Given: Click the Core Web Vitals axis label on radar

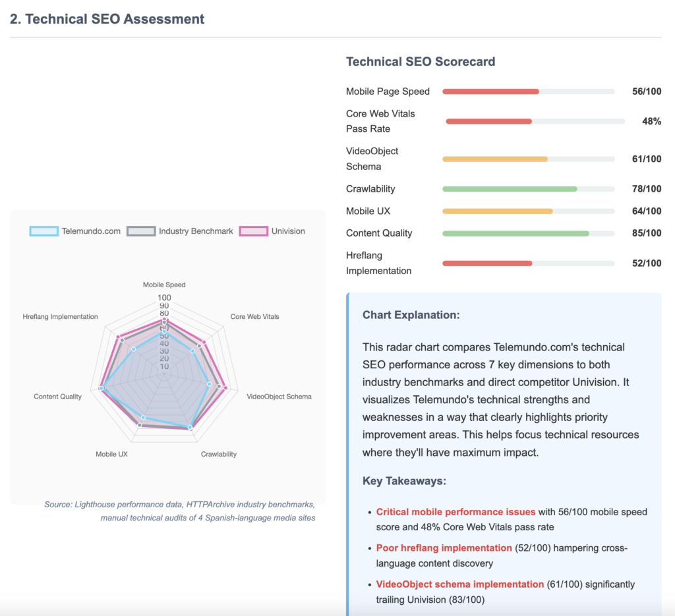Looking at the screenshot, I should 254,316.
